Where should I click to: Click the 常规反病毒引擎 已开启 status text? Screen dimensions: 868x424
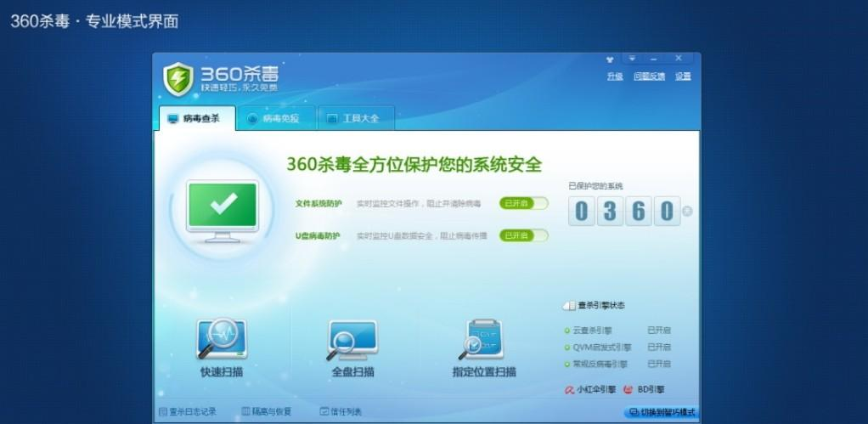click(x=659, y=365)
